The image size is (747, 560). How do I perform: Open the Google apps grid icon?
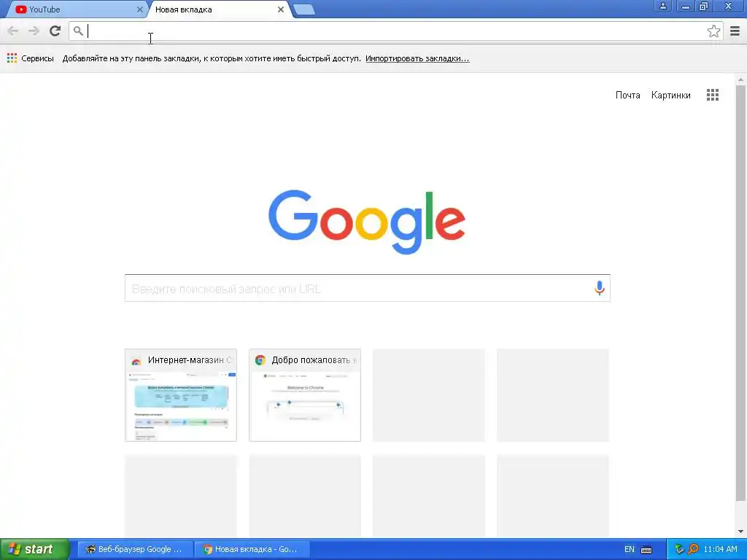(713, 95)
